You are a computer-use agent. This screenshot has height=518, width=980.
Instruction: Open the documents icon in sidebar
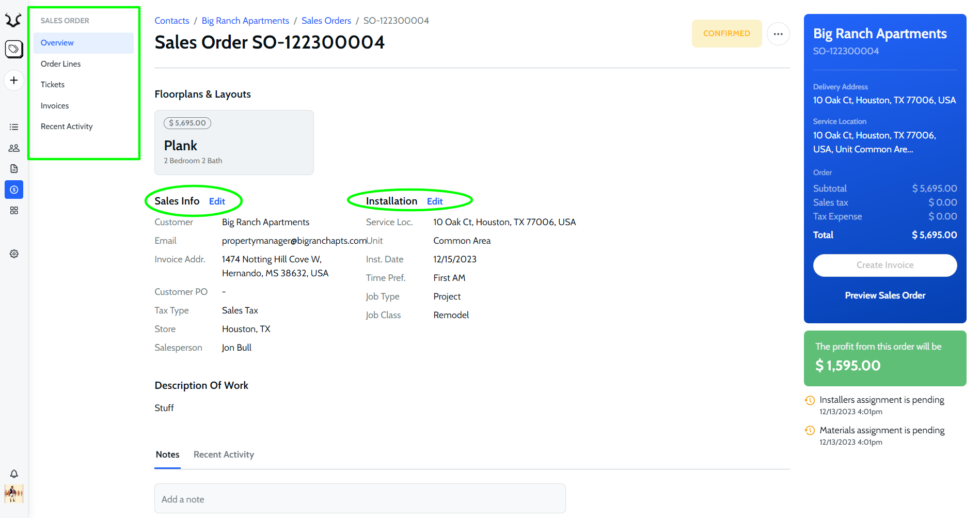14,169
